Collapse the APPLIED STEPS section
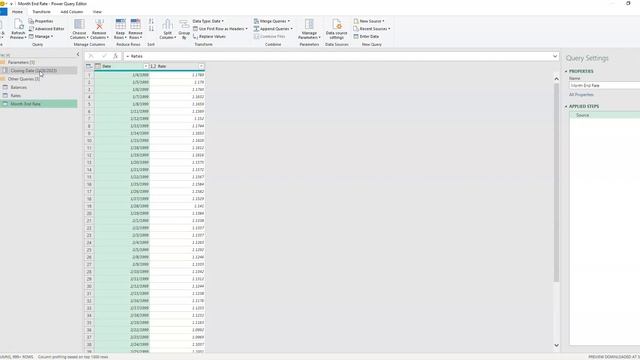Image resolution: width=640 pixels, height=360 pixels. (x=567, y=106)
